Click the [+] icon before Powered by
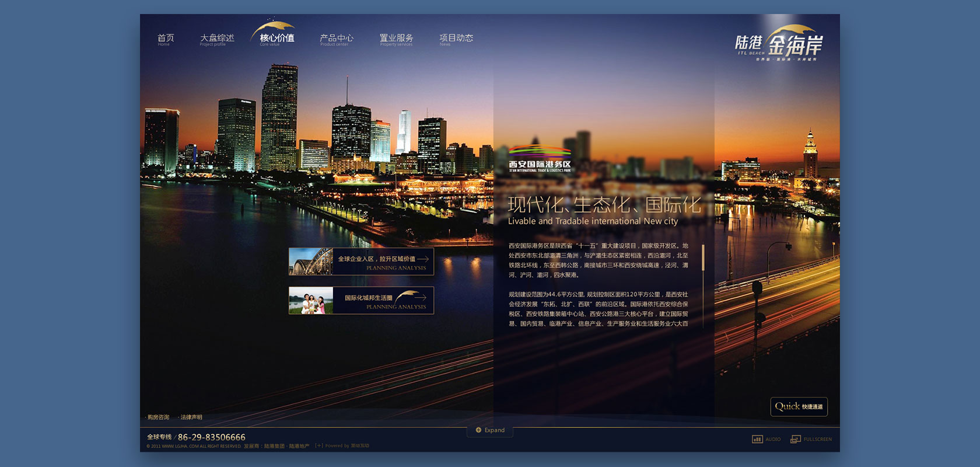Viewport: 980px width, 467px height. 318,445
